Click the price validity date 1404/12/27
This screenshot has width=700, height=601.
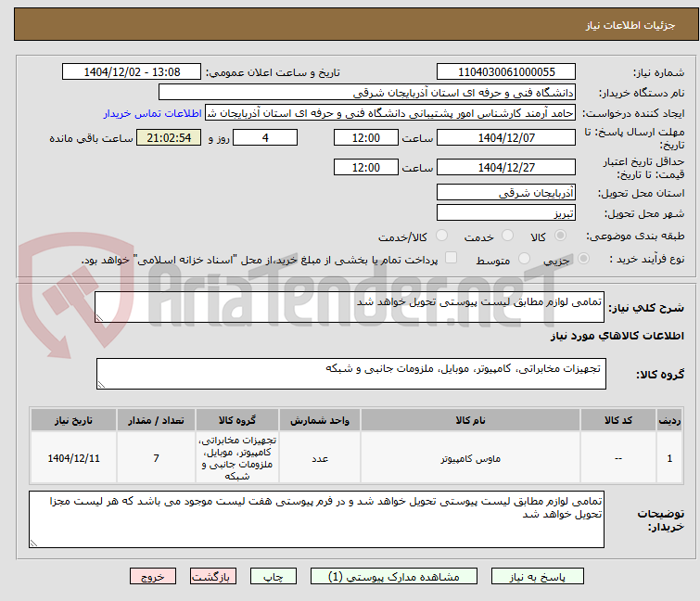[x=506, y=168]
